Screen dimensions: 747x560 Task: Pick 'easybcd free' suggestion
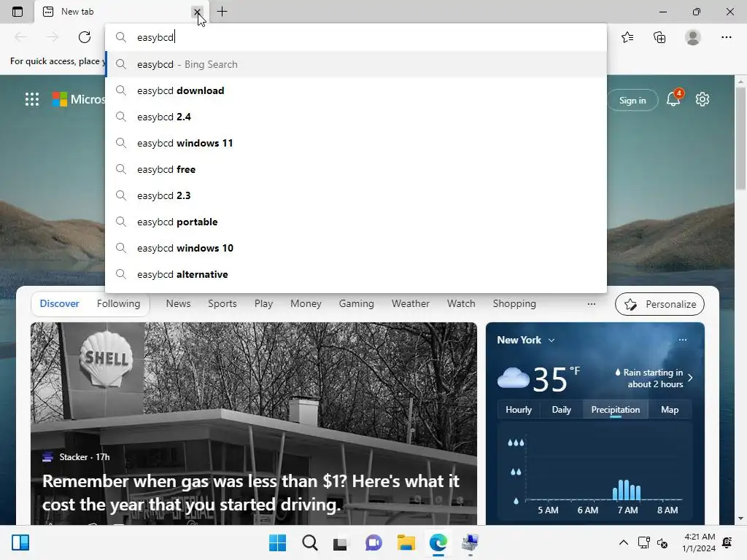356,169
